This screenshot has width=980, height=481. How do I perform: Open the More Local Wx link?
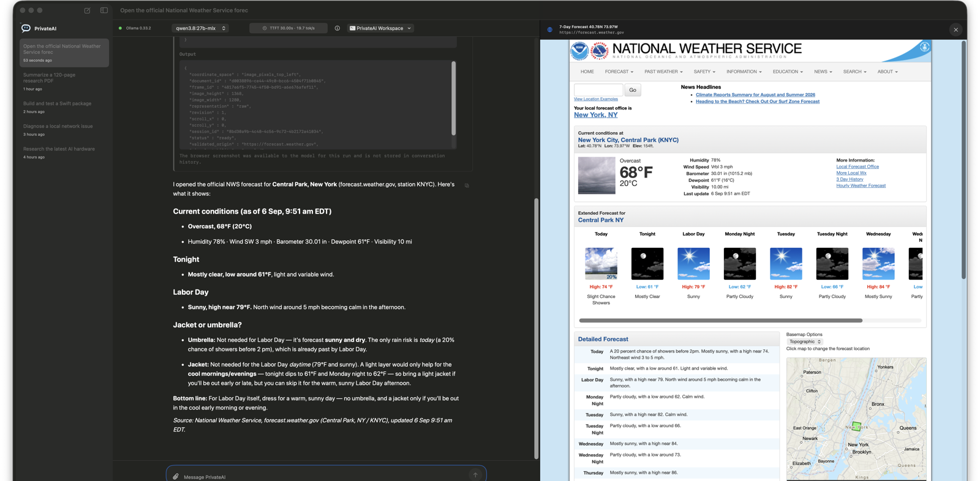pos(851,173)
